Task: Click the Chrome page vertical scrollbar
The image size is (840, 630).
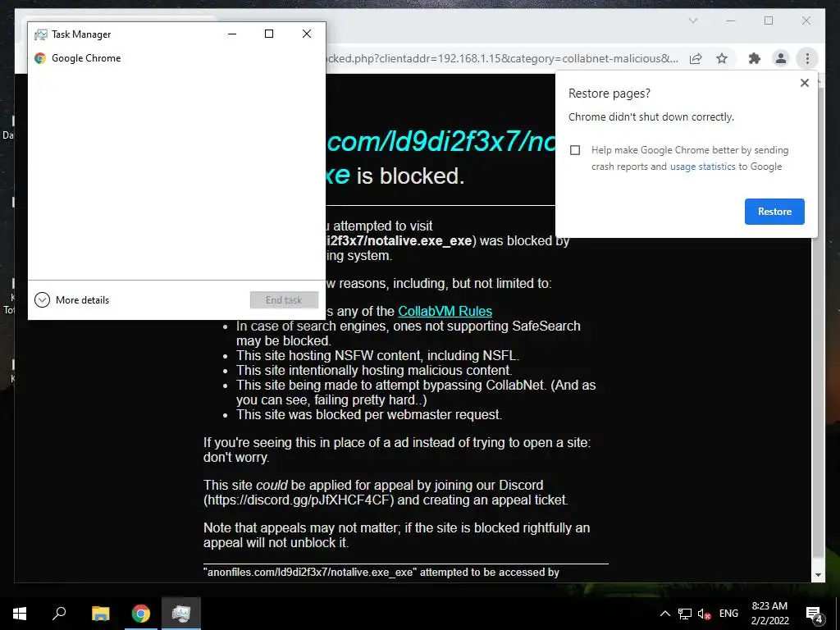Action: 818,396
